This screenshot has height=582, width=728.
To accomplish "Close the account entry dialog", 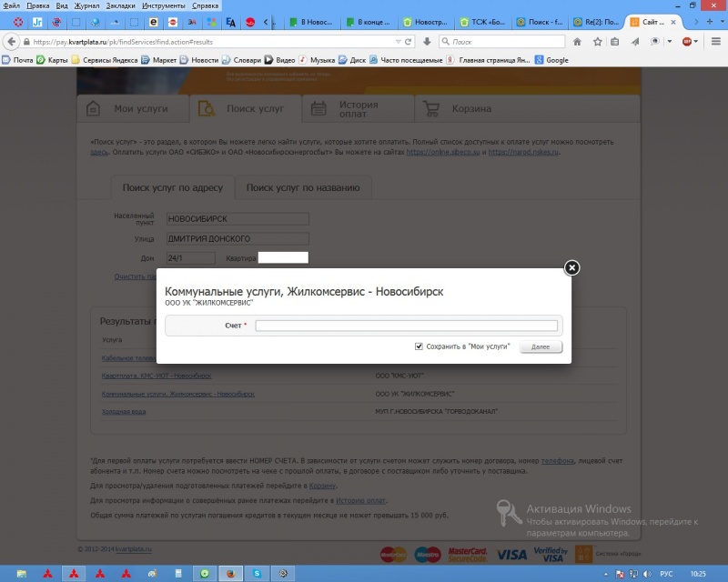I will point(571,267).
